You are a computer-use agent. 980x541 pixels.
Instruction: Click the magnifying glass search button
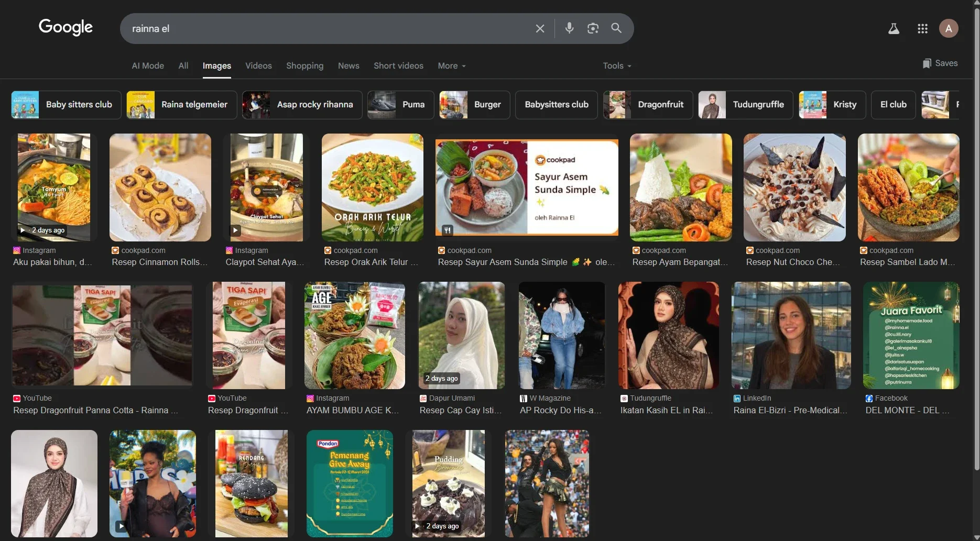click(616, 28)
